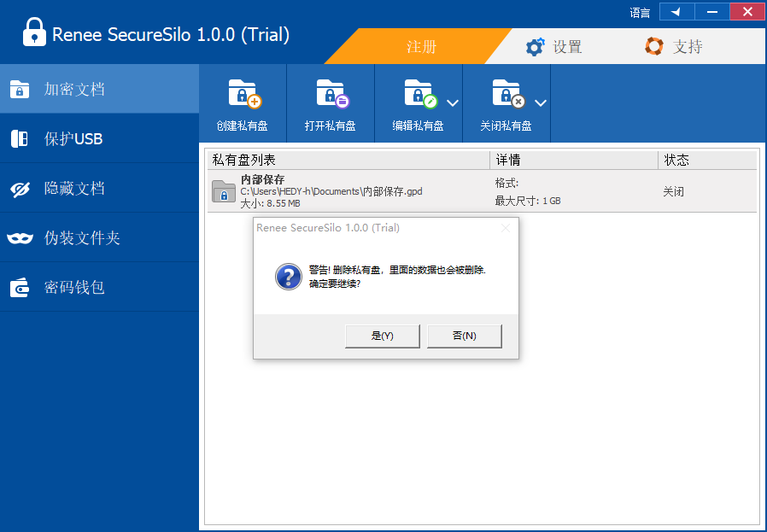Confirm deletion with 是(Y) button

pyautogui.click(x=383, y=336)
